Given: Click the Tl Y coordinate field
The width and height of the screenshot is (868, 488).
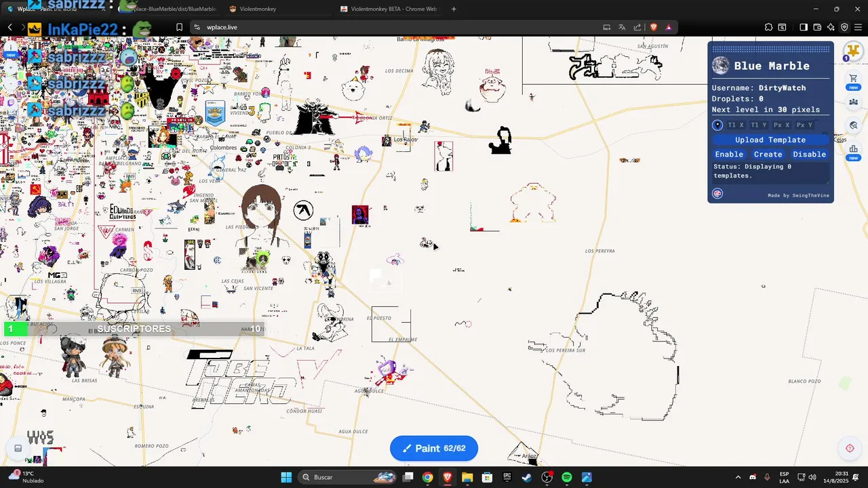Looking at the screenshot, I should click(758, 125).
